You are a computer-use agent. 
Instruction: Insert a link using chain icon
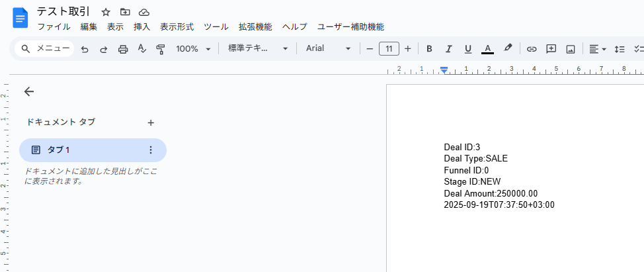tap(532, 49)
